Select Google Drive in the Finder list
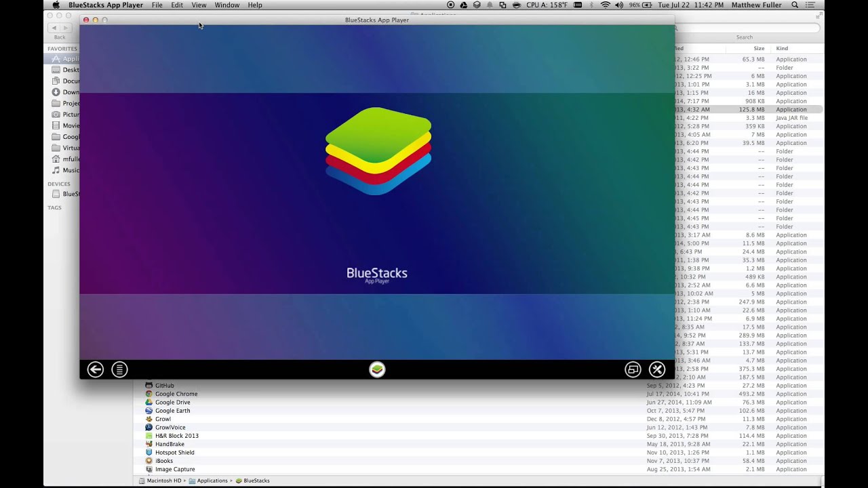The image size is (868, 488). (173, 403)
